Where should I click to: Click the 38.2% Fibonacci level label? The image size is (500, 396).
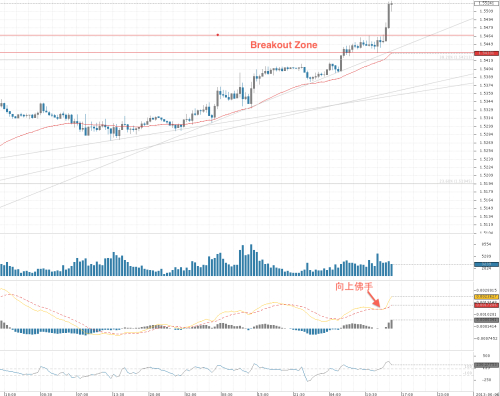(x=456, y=57)
